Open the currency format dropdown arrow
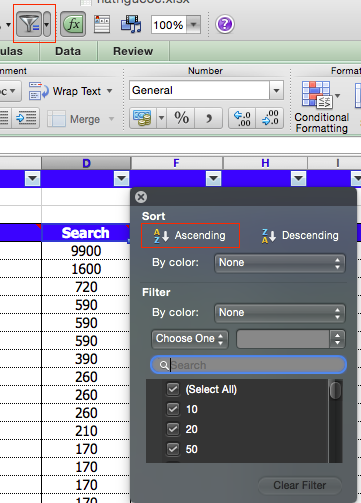Viewport: 361px width, 503px height. coord(161,118)
